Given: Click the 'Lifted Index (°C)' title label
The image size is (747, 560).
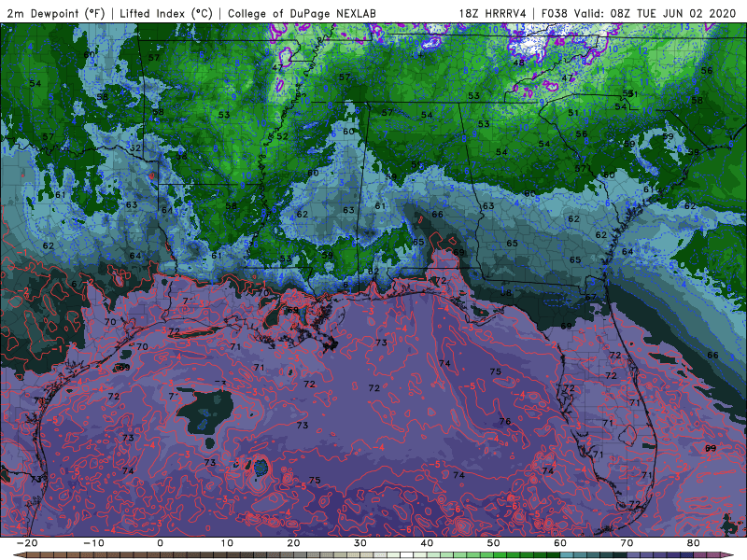Looking at the screenshot, I should pyautogui.click(x=166, y=13).
